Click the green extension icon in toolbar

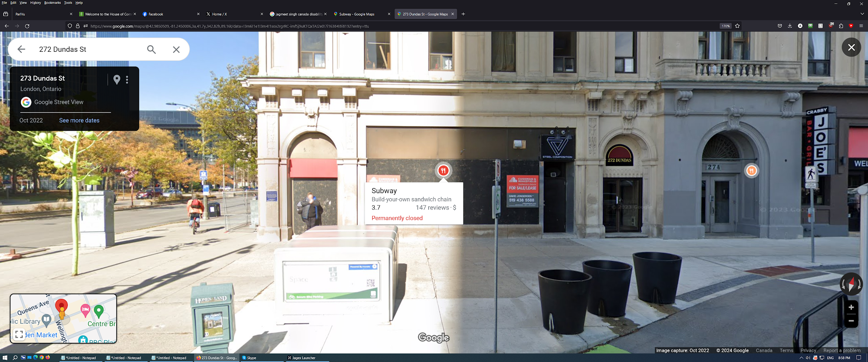click(x=810, y=26)
